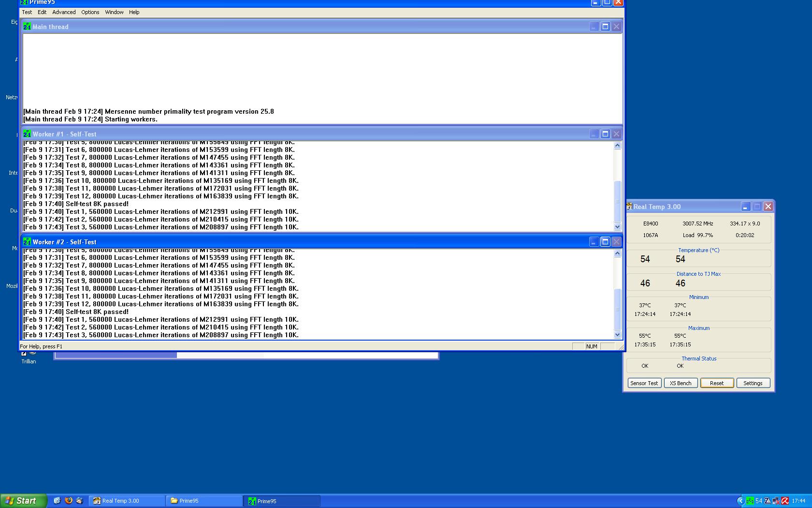Click the Prime95 system tray icon
Screen dimensions: 812x508
pos(750,501)
